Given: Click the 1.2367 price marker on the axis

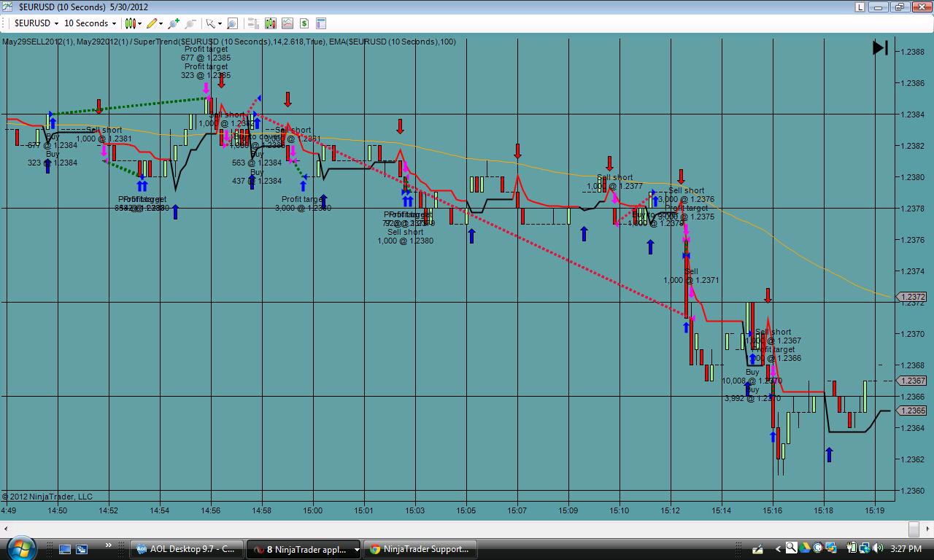Looking at the screenshot, I should (913, 381).
